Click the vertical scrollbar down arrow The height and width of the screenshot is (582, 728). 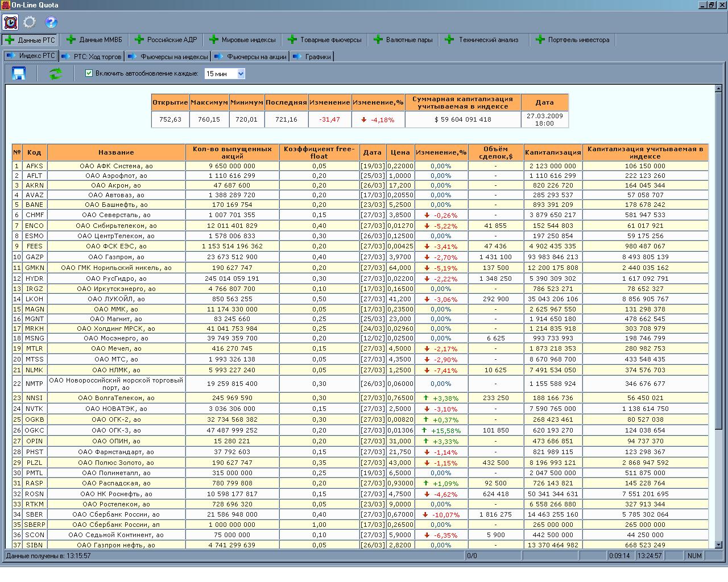pyautogui.click(x=718, y=544)
